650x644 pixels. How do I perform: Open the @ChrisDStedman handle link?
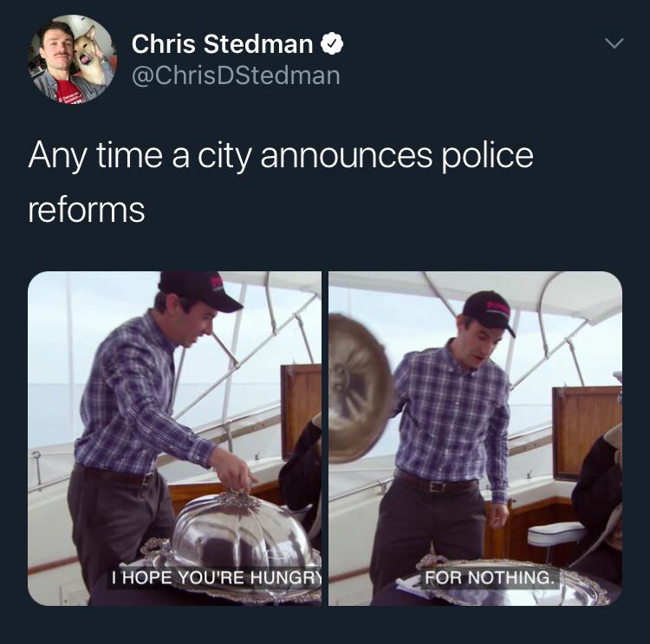(x=236, y=76)
